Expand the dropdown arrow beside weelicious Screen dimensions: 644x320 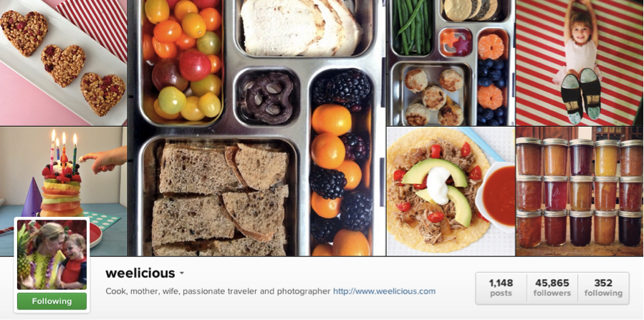click(181, 273)
